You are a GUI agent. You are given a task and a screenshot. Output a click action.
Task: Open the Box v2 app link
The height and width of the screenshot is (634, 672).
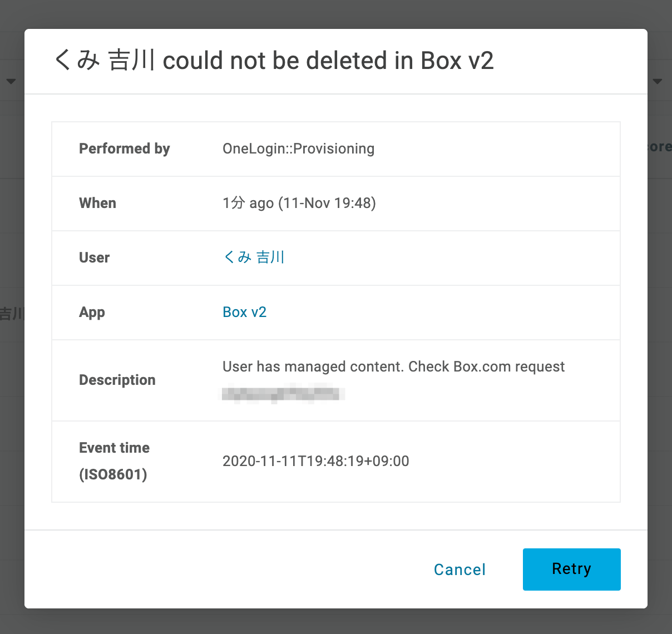[244, 312]
